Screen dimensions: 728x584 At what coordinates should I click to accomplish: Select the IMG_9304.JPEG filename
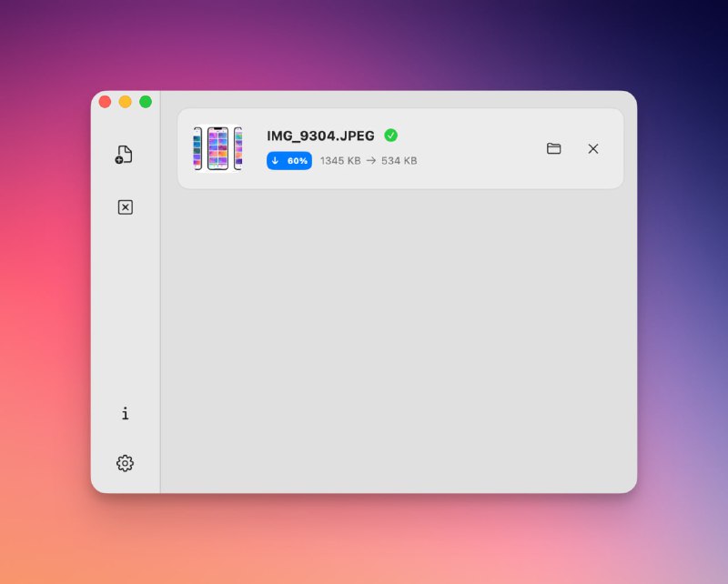pyautogui.click(x=318, y=135)
